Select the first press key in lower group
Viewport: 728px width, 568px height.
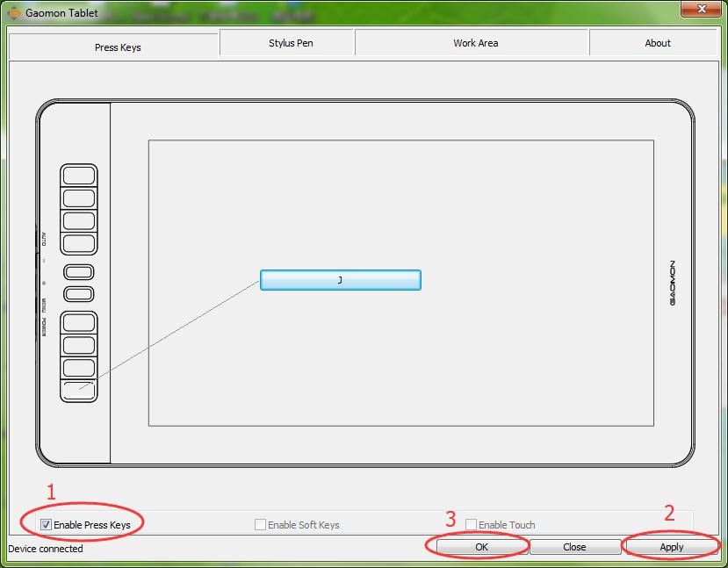pos(79,322)
